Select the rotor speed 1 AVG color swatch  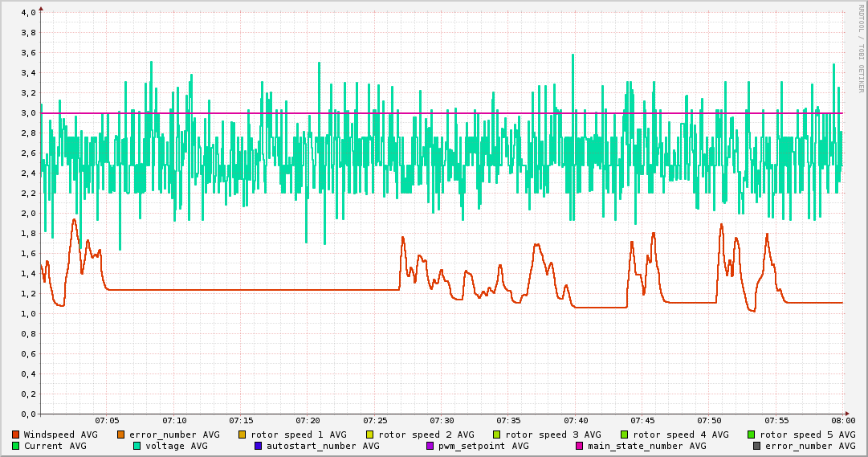click(242, 435)
